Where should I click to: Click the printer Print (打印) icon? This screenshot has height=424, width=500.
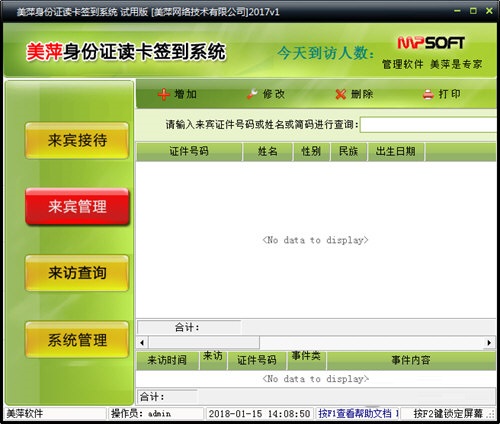tap(428, 94)
